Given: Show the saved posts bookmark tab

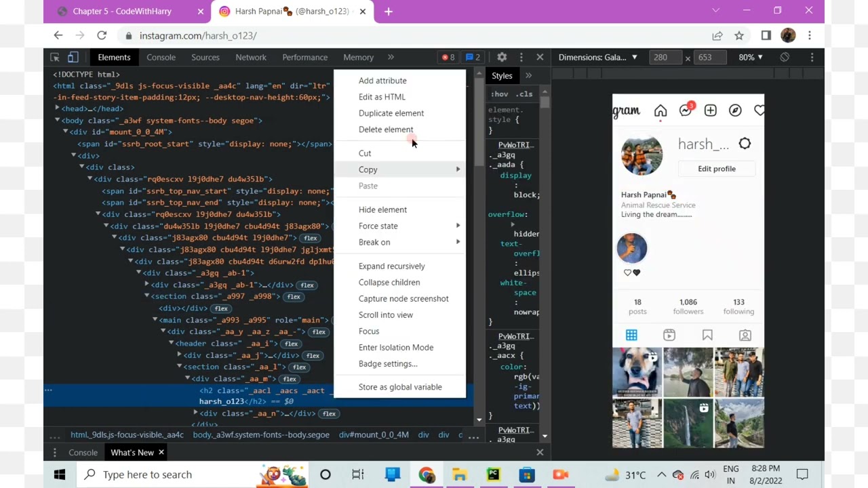Looking at the screenshot, I should pos(707,335).
